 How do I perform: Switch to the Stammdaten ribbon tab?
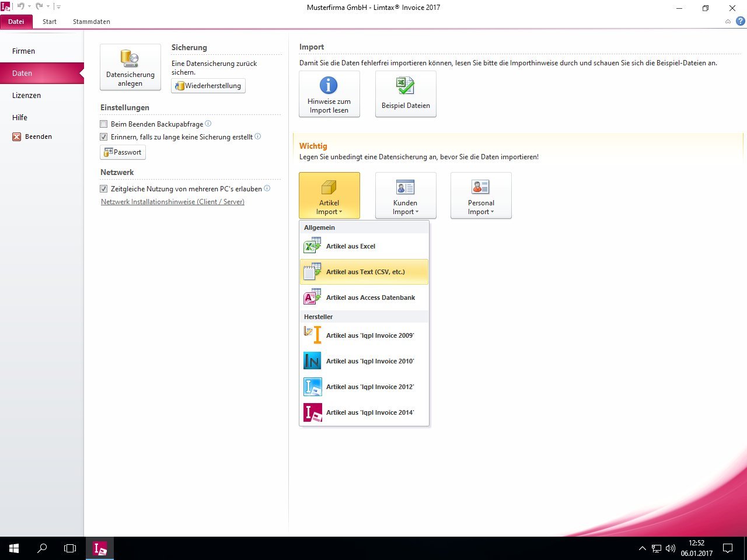(91, 22)
